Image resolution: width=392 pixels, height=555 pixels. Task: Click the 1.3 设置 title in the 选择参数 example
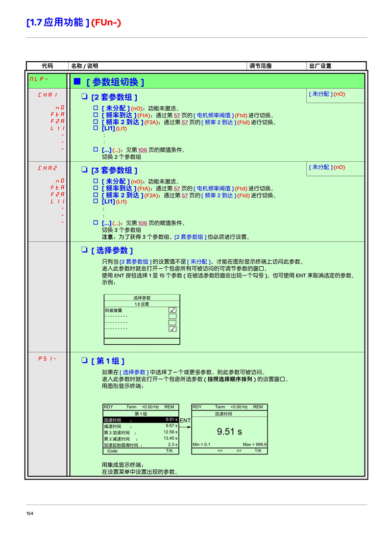(142, 304)
